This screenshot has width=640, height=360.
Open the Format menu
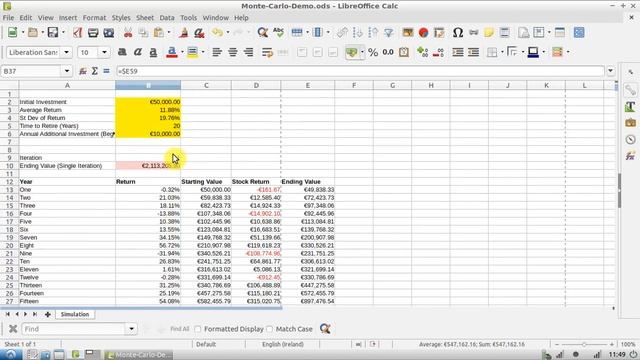pyautogui.click(x=94, y=18)
